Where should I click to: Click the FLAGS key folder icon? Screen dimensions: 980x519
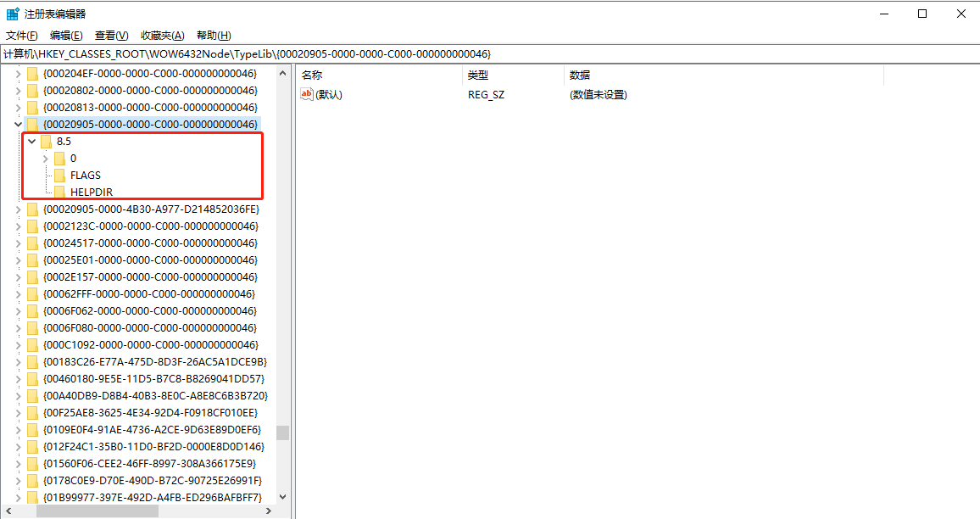[x=59, y=176]
